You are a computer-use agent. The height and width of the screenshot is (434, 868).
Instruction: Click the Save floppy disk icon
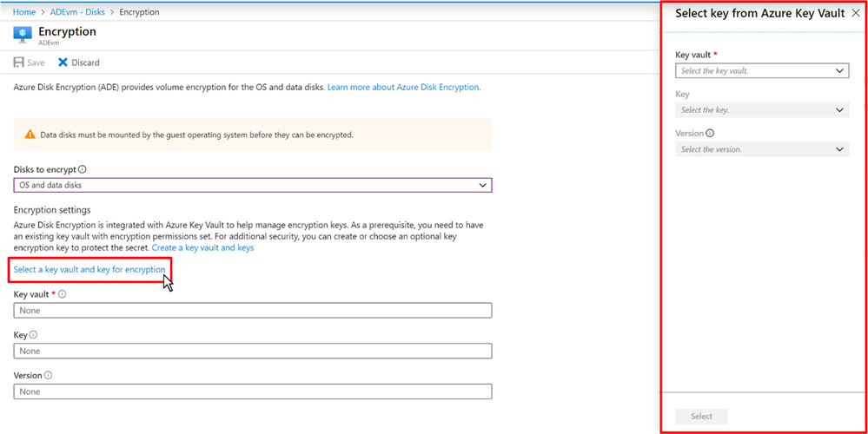tap(19, 62)
